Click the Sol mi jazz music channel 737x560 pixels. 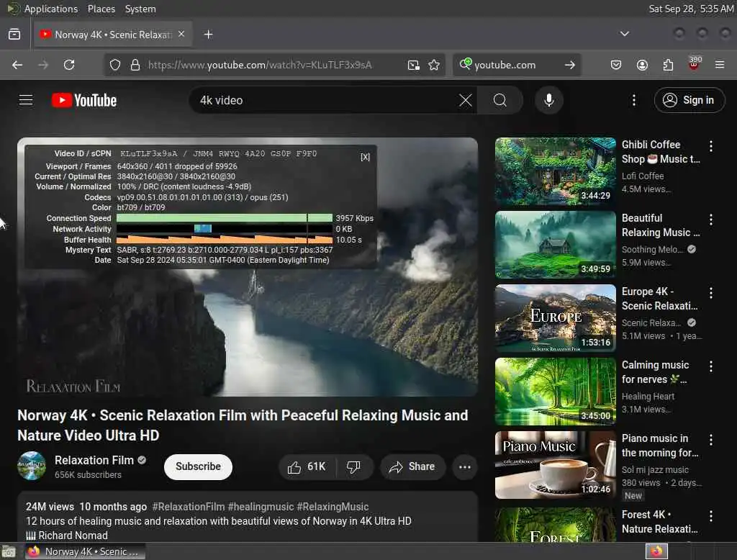[x=655, y=470]
